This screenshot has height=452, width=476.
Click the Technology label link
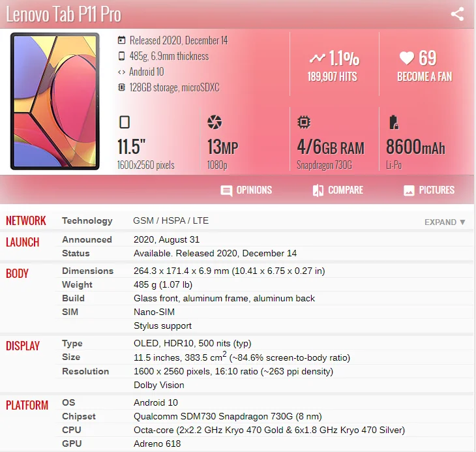[x=87, y=220]
